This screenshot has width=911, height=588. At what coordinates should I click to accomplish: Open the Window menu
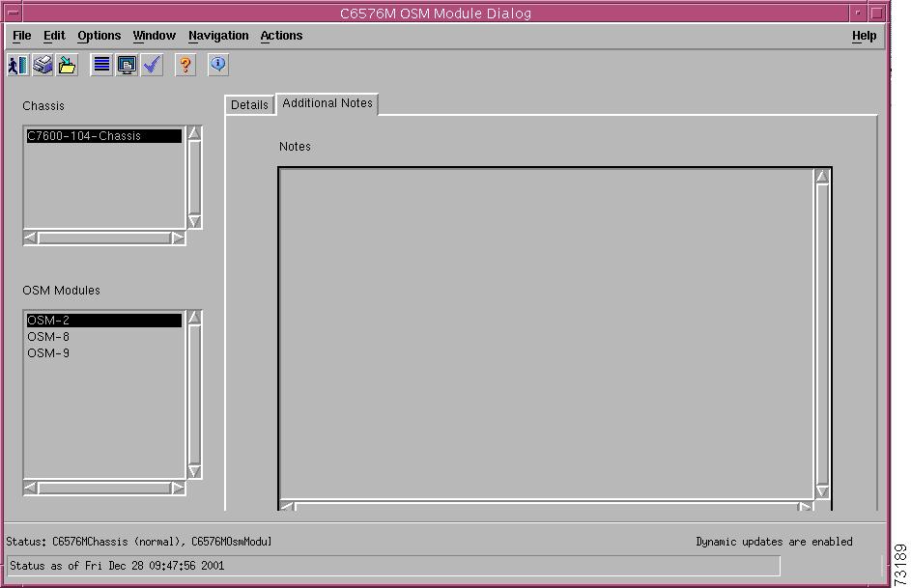154,36
